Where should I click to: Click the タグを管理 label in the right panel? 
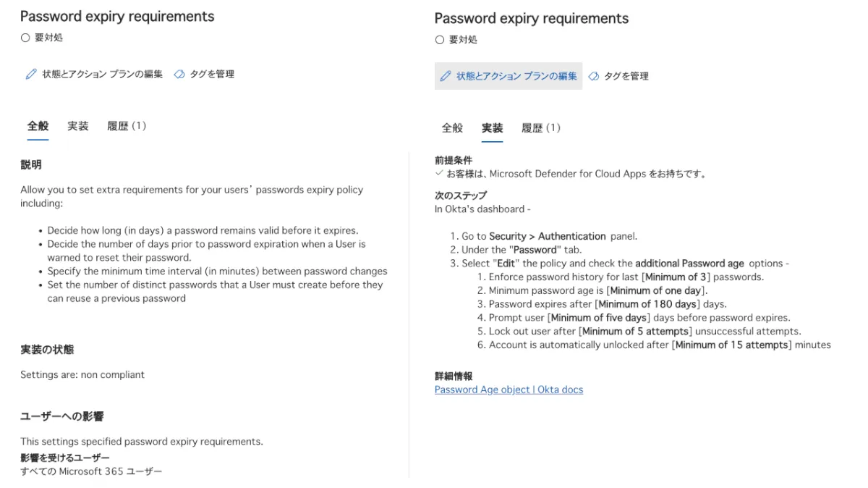(626, 76)
